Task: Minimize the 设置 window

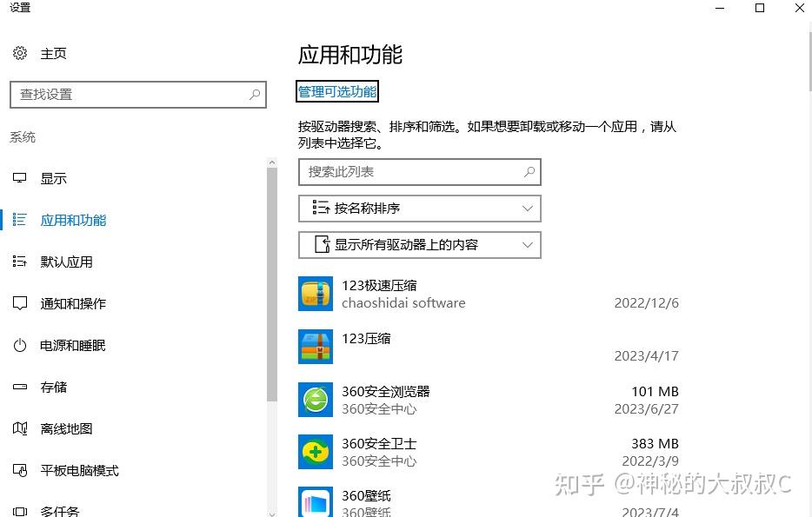Action: [x=720, y=8]
